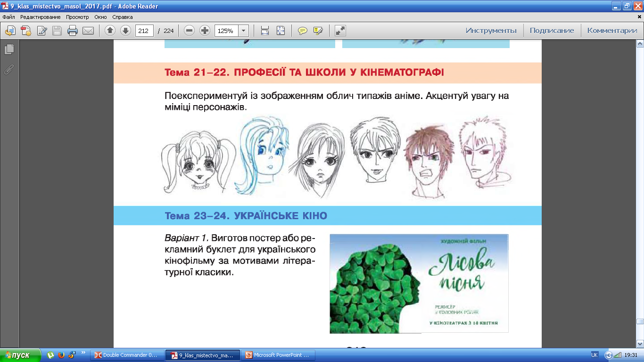
Task: Select the highlight text tool
Action: click(x=318, y=31)
